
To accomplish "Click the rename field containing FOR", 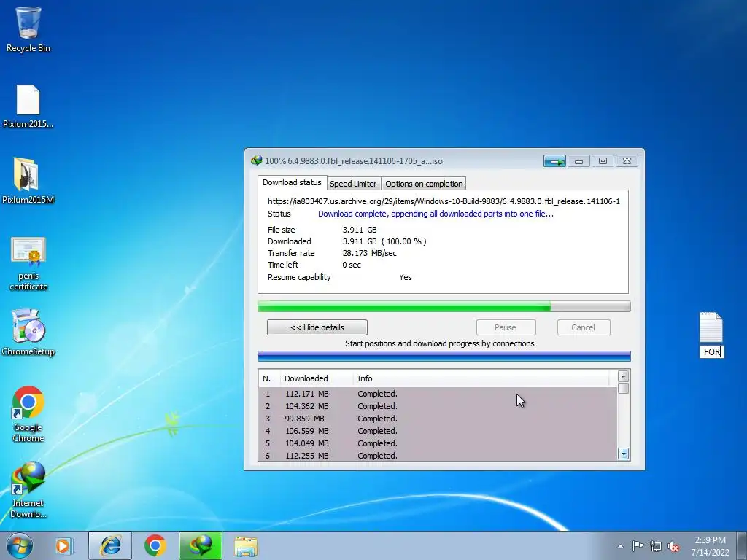I will click(x=712, y=352).
